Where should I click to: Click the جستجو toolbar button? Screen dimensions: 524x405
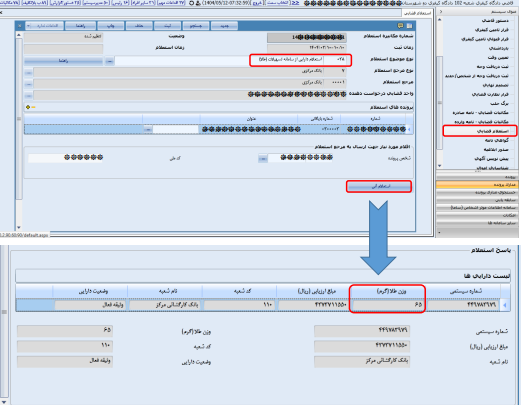point(196,26)
